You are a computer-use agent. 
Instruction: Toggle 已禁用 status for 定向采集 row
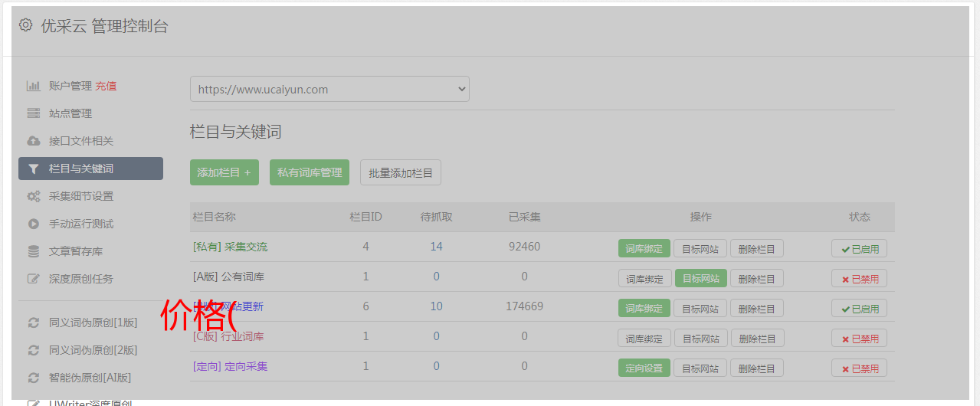coord(860,368)
